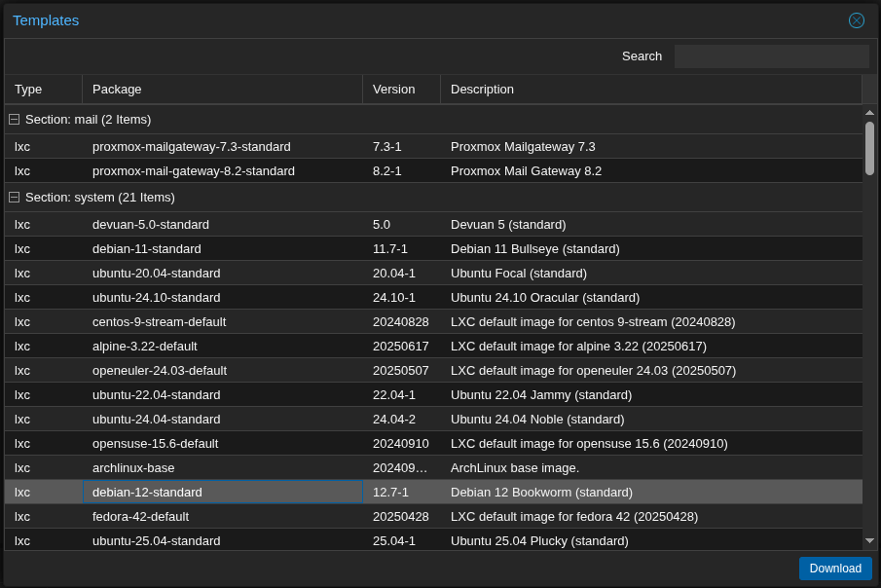881x588 pixels.
Task: Click the 'Ubuntu 24.10 Oracular (standard)' description
Action: tap(545, 297)
